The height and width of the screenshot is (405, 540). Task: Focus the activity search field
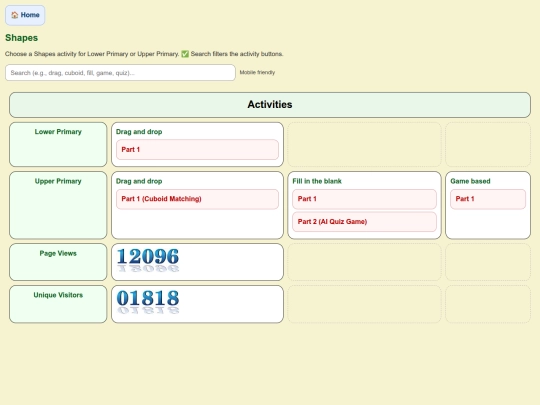point(120,73)
